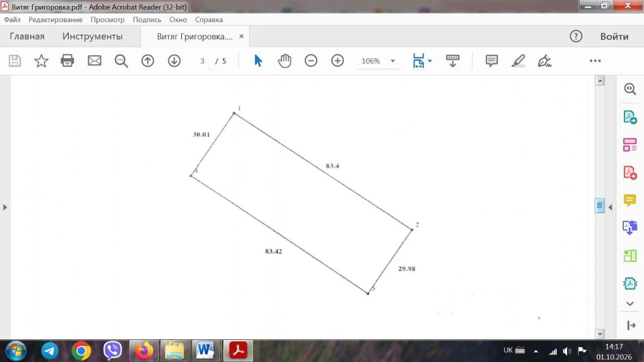The height and width of the screenshot is (362, 644).
Task: Collapse the right tools pane arrow
Action: pyautogui.click(x=610, y=207)
